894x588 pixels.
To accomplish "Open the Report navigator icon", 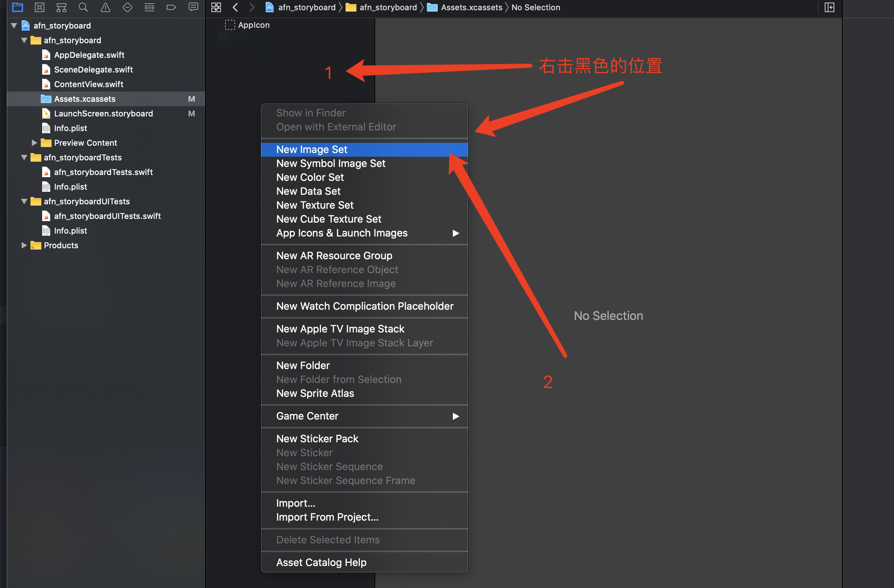I will tap(193, 7).
